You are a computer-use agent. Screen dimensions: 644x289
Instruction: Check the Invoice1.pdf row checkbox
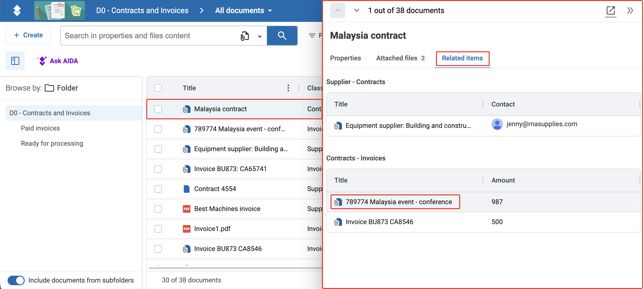click(x=158, y=229)
